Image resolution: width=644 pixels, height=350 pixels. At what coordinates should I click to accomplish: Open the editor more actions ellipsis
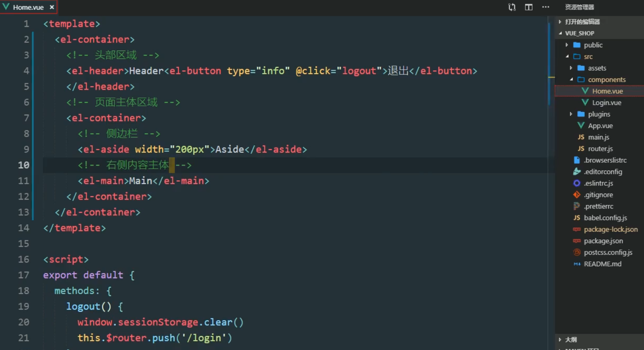pos(545,7)
